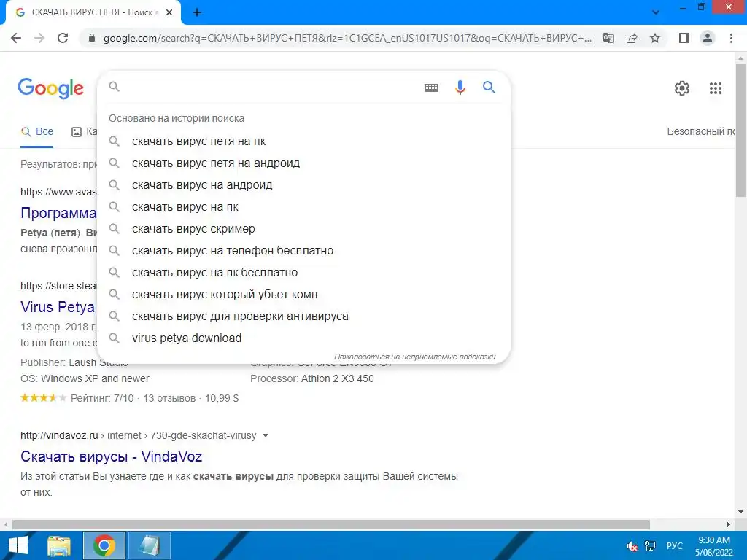
Task: Choose suggestion скачать вирус на андроид
Action: pyautogui.click(x=304, y=185)
